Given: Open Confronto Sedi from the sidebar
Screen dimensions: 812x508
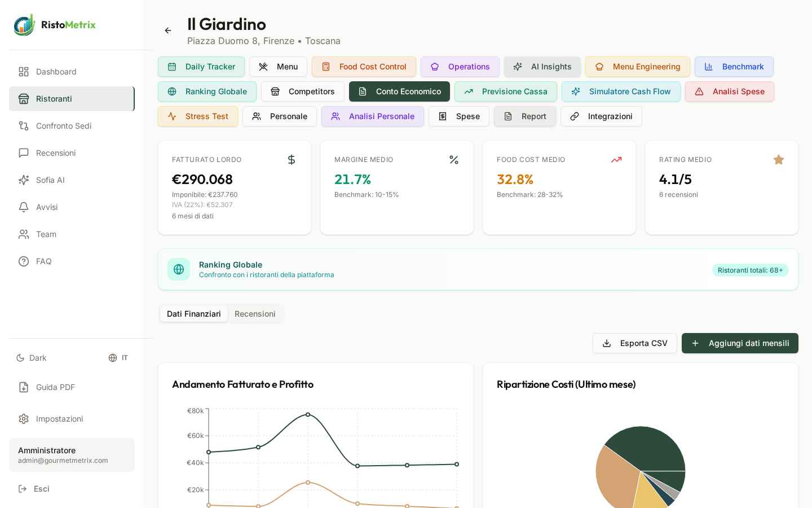Looking at the screenshot, I should tap(72, 126).
